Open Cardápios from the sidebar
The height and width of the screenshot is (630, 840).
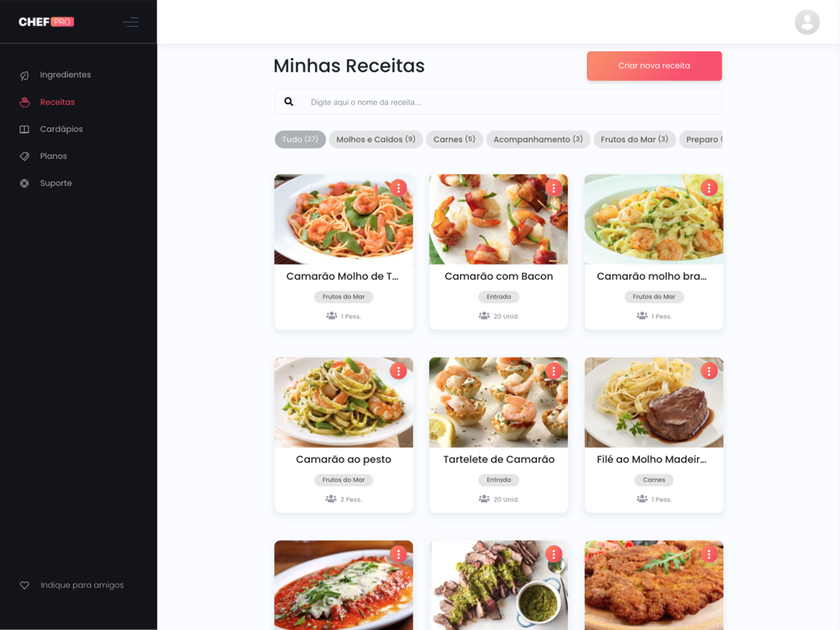point(61,129)
